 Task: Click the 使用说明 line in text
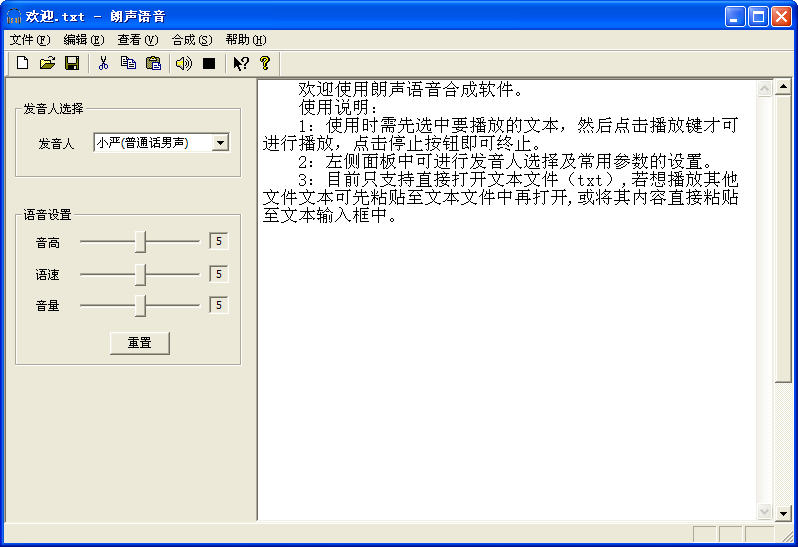(x=338, y=107)
